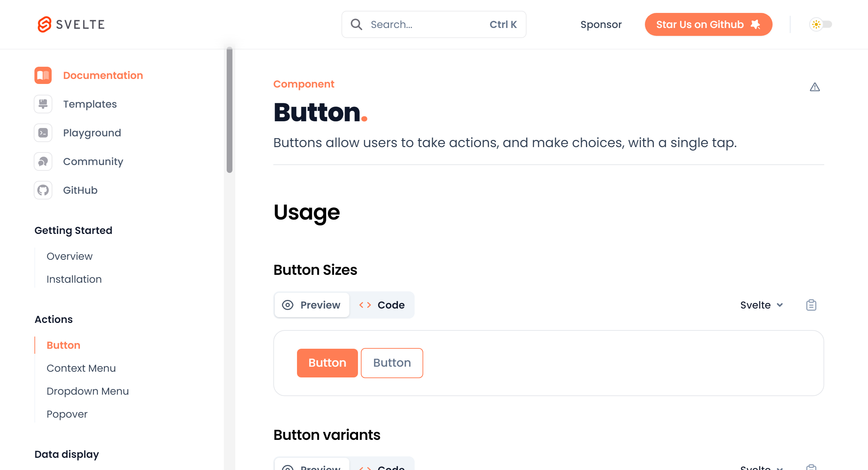Select the Templates icon in sidebar
868x470 pixels.
(x=43, y=104)
